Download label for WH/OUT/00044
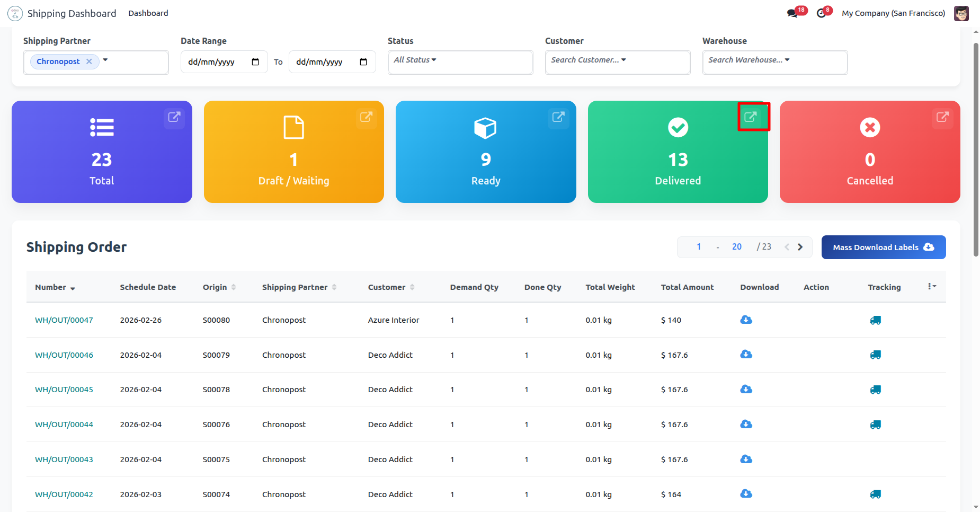The image size is (980, 512). tap(746, 424)
